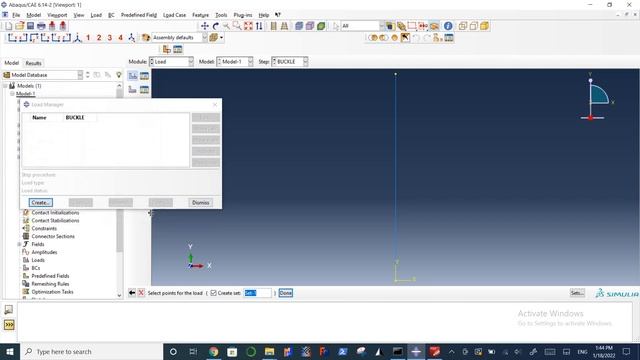Open the Viewport menu
The image size is (640, 360).
click(x=57, y=15)
